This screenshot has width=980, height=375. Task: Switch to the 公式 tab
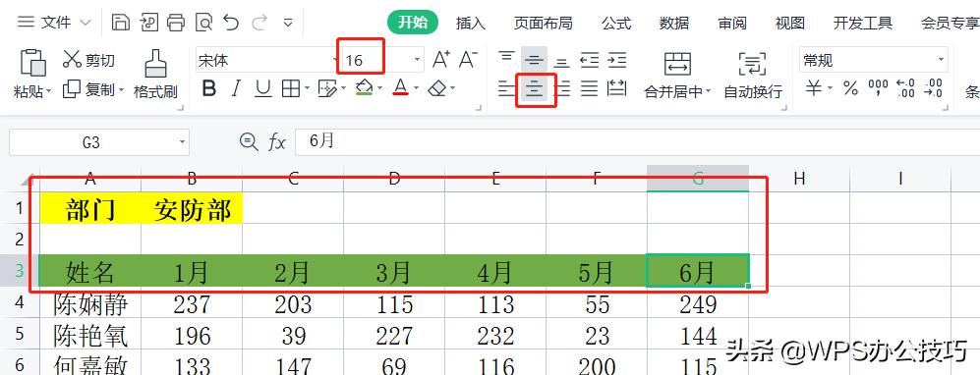(x=616, y=24)
